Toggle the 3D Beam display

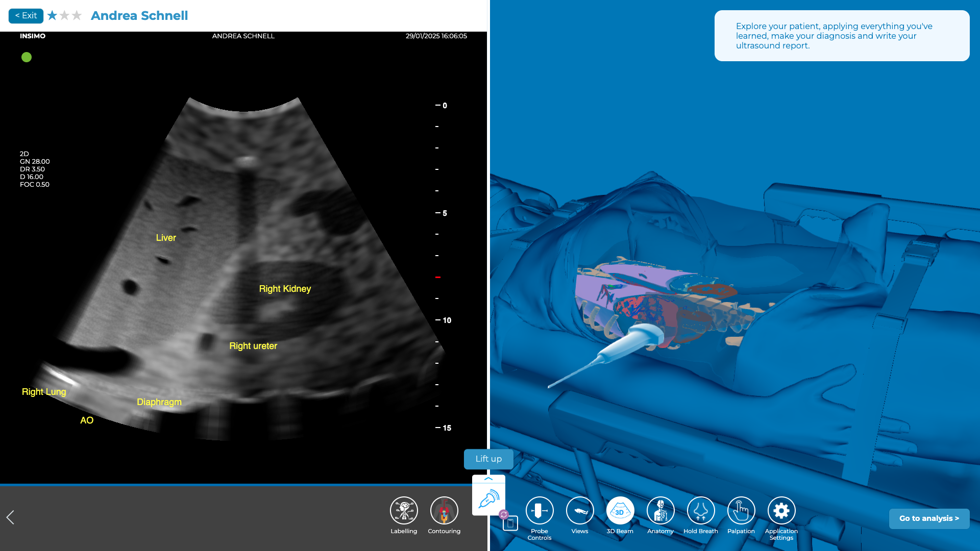click(x=620, y=511)
